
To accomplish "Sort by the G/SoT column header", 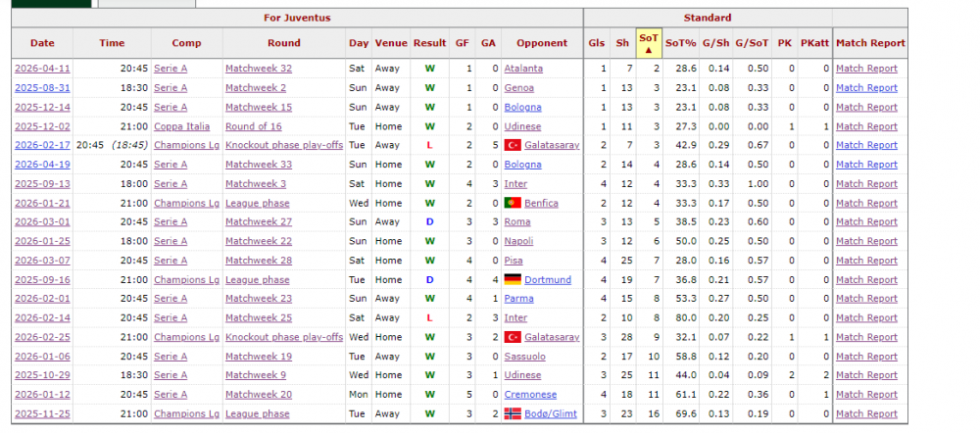I will pos(753,43).
